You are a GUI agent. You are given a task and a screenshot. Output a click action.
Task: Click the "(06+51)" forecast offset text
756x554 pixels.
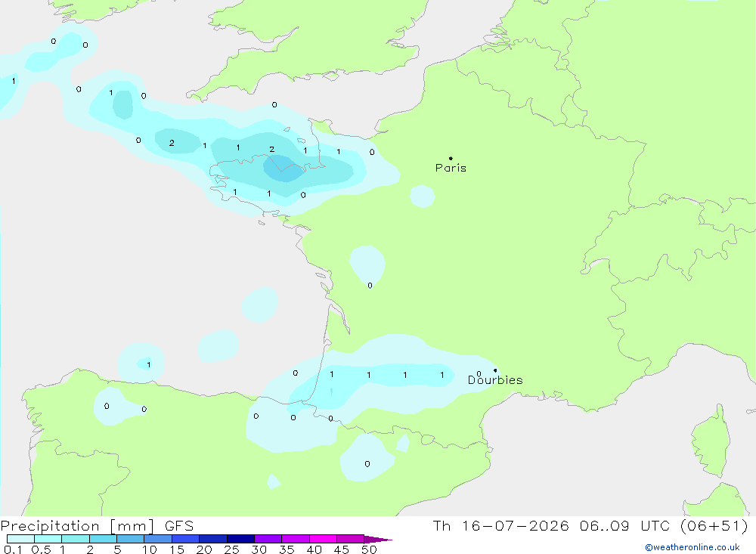pos(714,526)
